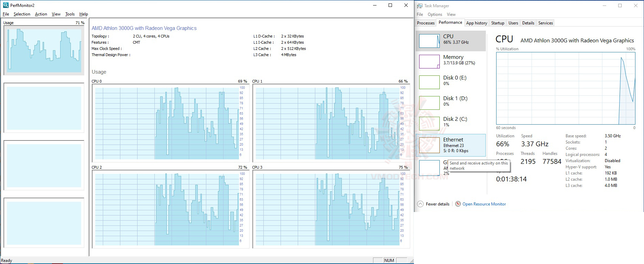Click L3 Cache value '4 MBytes'

288,55
